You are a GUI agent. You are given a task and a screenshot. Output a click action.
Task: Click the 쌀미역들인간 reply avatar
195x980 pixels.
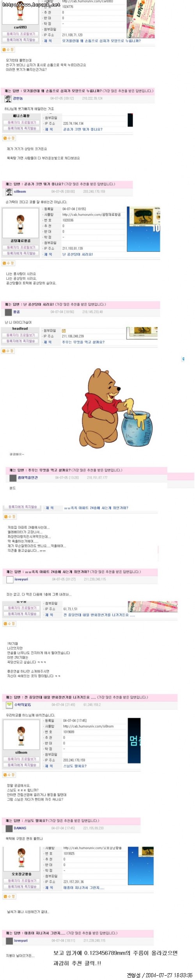click(x=12, y=478)
